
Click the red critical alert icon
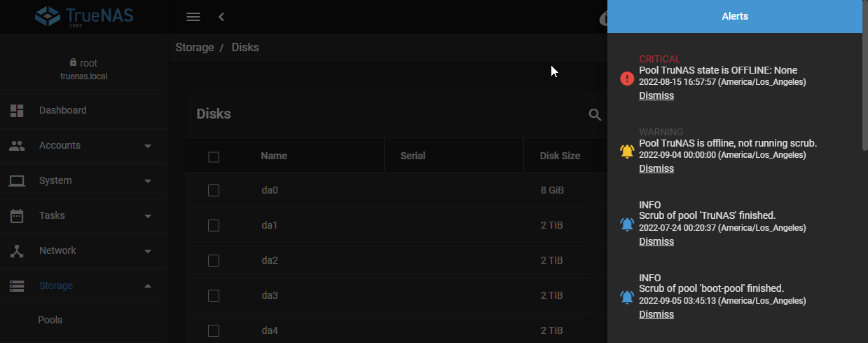tap(627, 78)
